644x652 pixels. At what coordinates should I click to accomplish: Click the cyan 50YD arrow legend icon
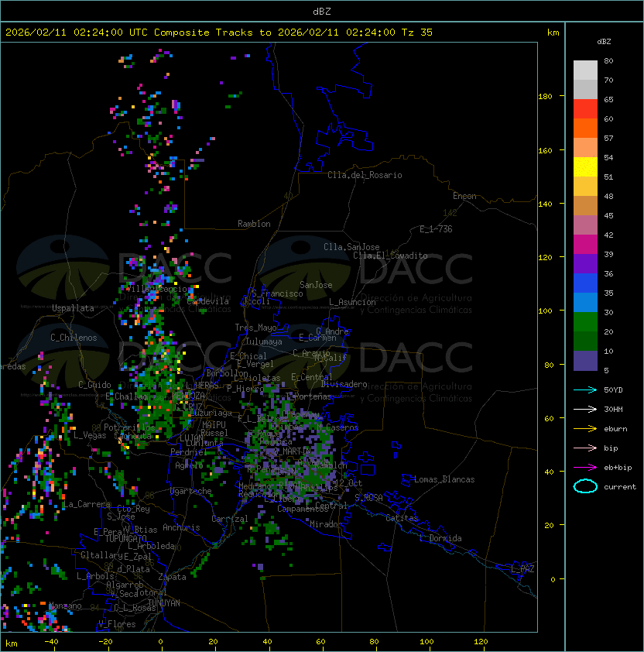tap(585, 389)
